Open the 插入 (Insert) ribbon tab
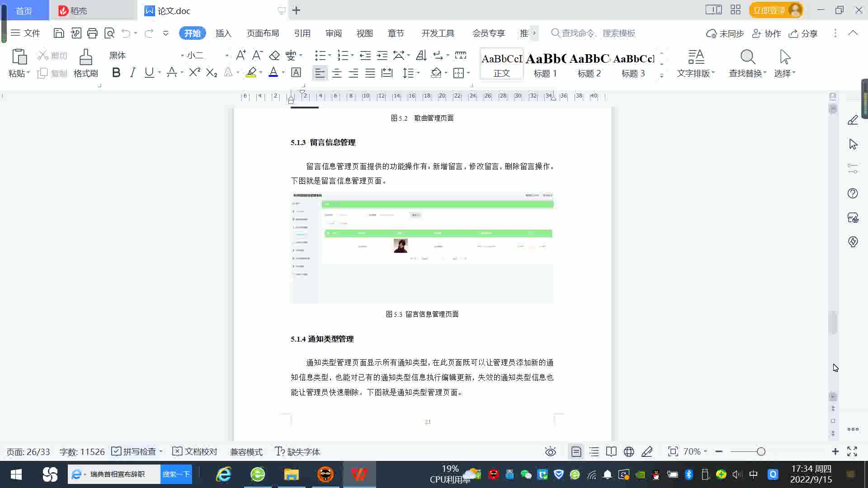The image size is (868, 488). [x=223, y=33]
